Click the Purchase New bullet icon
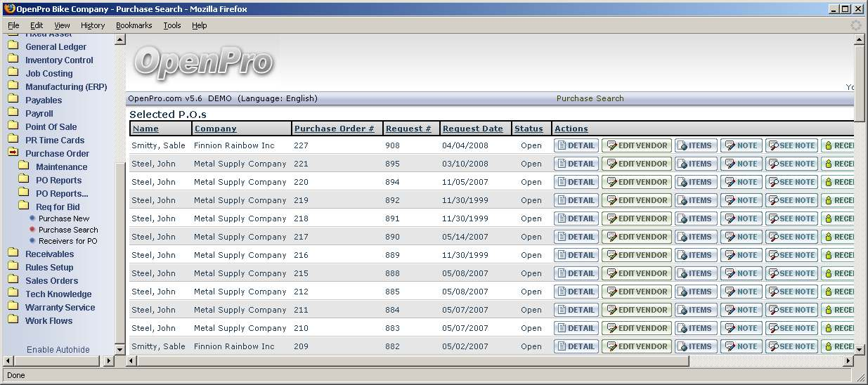The width and height of the screenshot is (868, 385). point(32,218)
